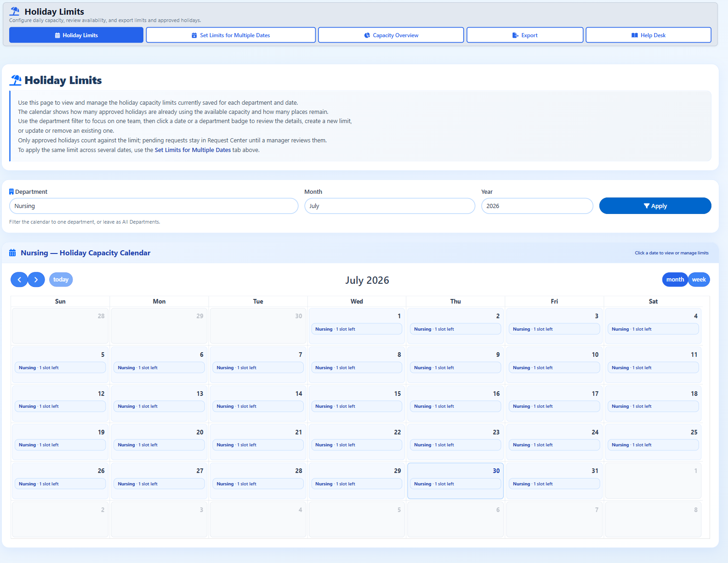Select day number 22 in the calendar

(x=398, y=432)
